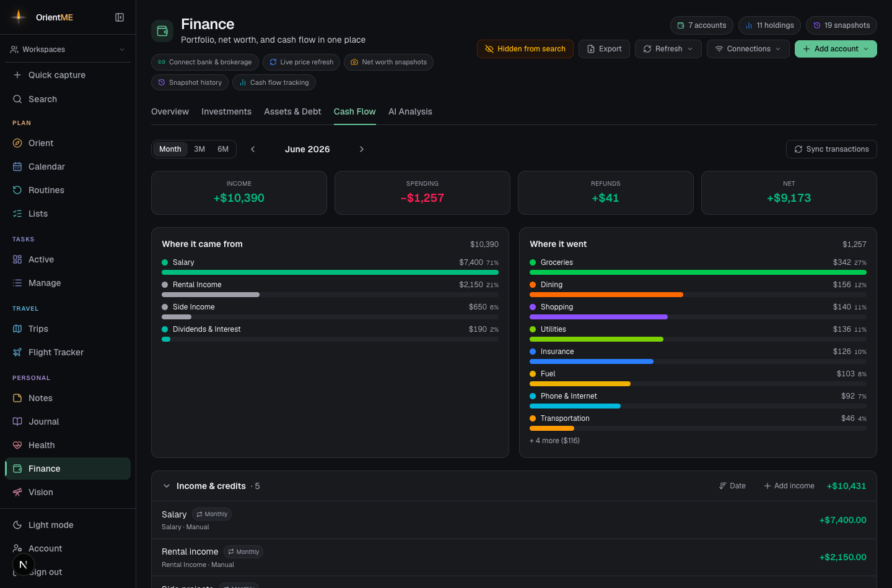The height and width of the screenshot is (588, 892).
Task: Click Cash flow tracking chip
Action: (x=274, y=82)
